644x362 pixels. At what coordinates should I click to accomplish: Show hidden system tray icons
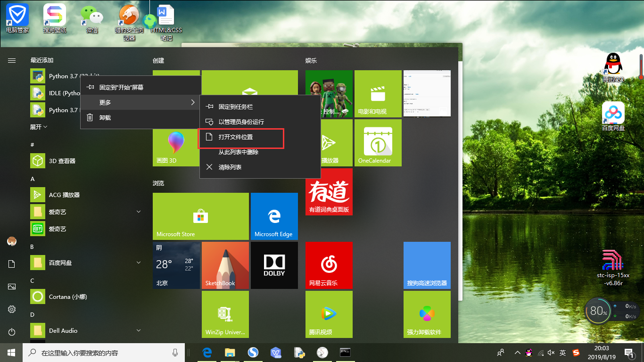(518, 353)
